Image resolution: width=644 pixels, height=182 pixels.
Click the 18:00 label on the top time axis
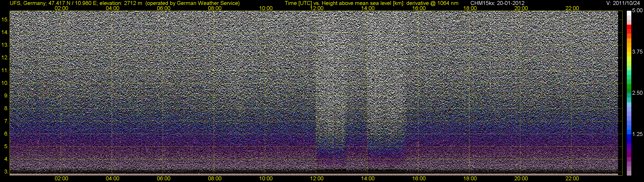(x=470, y=8)
